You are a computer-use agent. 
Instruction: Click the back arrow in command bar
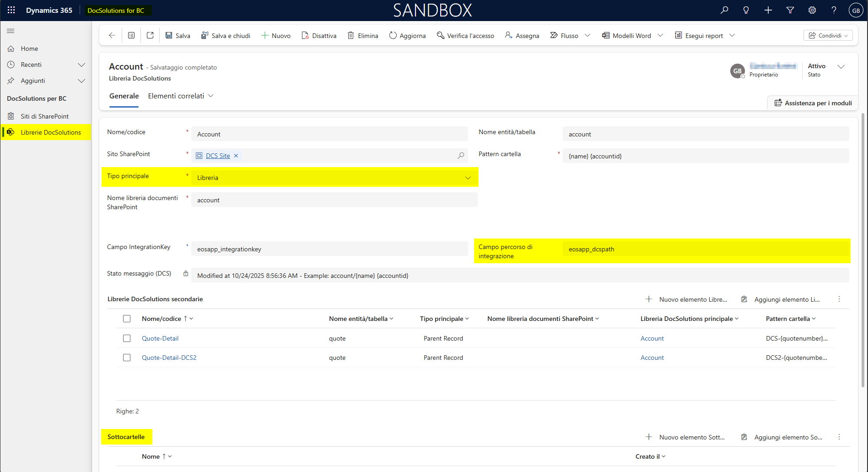112,36
